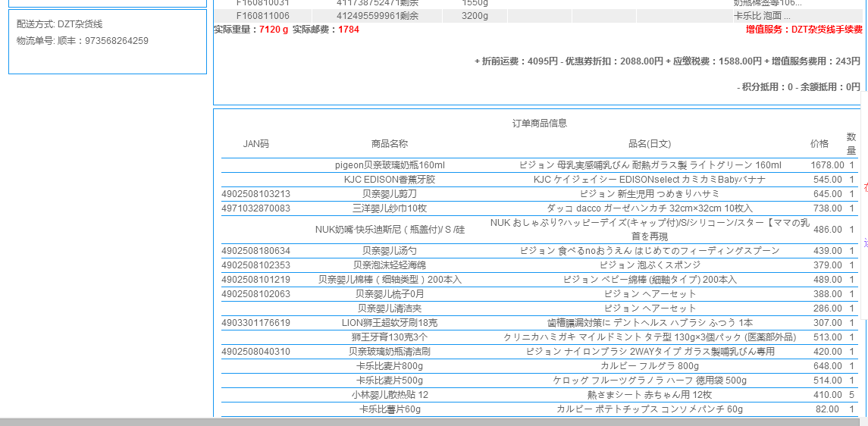Click the shipping method text 配送方式: DZT杂货线
Screen dimensions: 868x426
coord(59,24)
